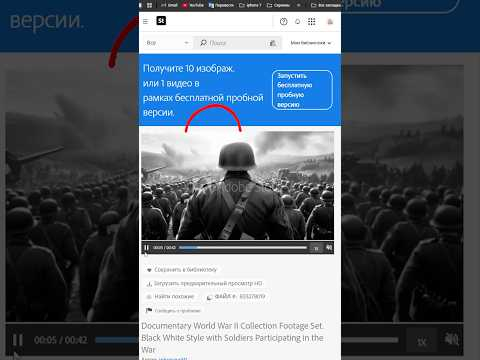This screenshot has height=360, width=480.
Task: Open the 'Скрины' bookmarks folder
Action: pyautogui.click(x=278, y=5)
